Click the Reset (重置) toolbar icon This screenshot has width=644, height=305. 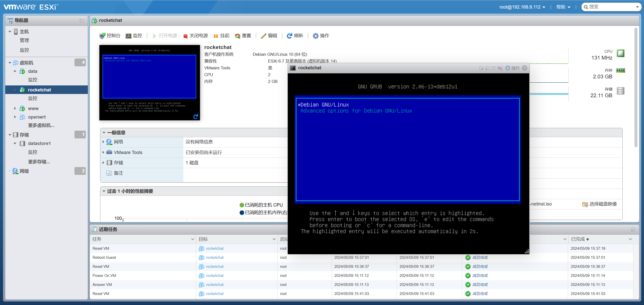(x=237, y=36)
